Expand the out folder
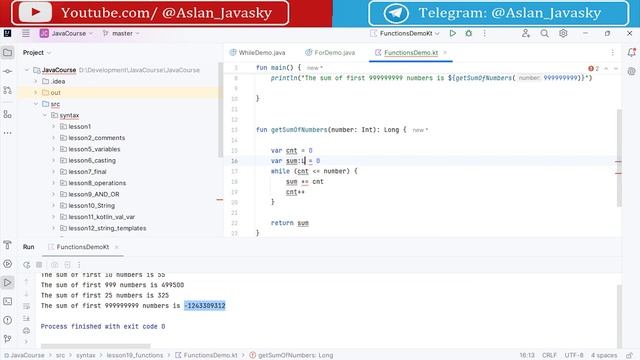This screenshot has height=360, width=640. 36,93
